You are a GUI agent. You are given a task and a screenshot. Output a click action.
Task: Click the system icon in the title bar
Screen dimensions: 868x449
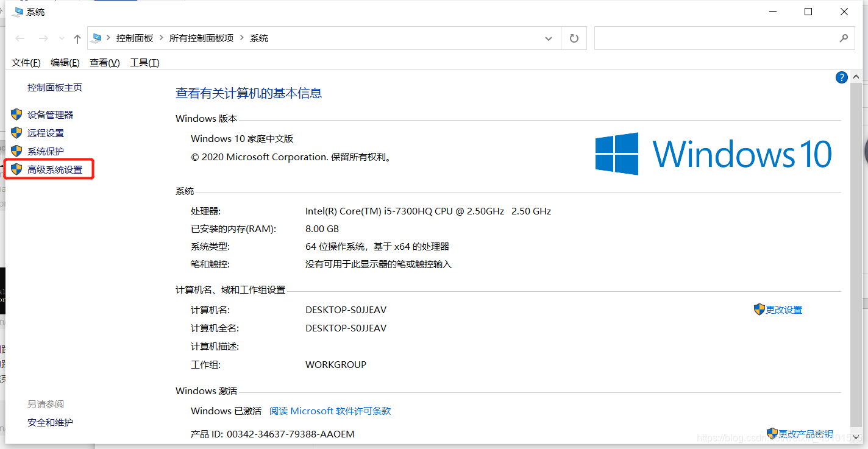[x=17, y=12]
